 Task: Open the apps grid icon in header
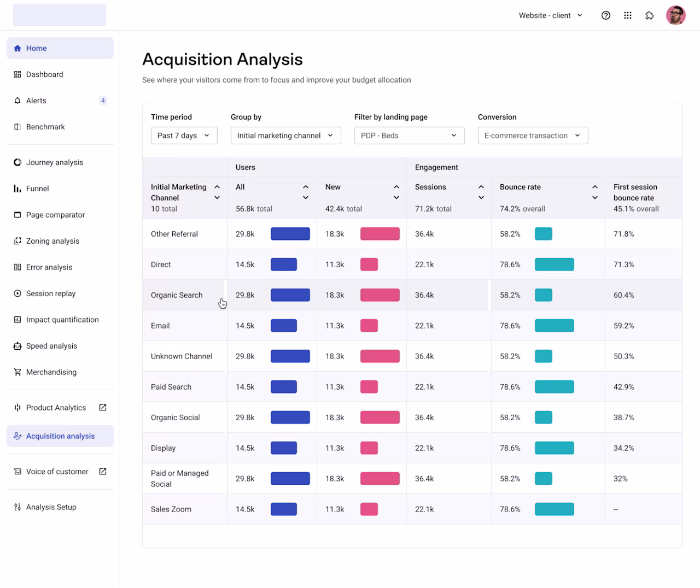[628, 15]
